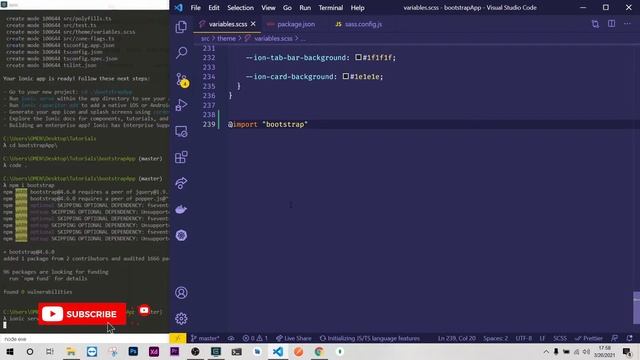Open the Windows notification center

(627, 351)
